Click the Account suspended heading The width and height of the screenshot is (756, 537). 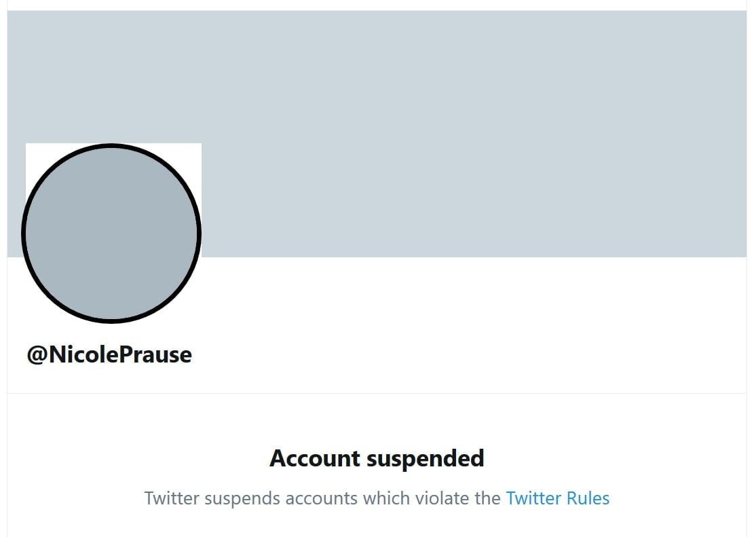click(377, 458)
